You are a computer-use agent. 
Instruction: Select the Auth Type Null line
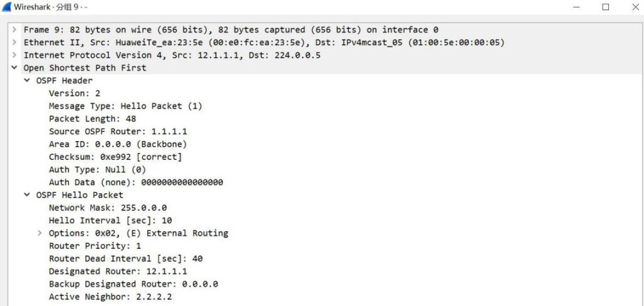(97, 170)
